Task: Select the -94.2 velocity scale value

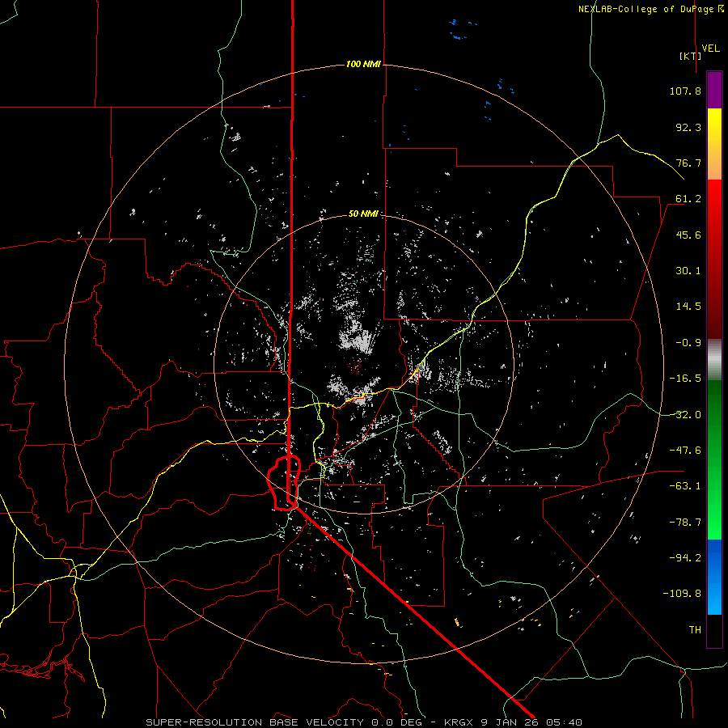Action: pyautogui.click(x=685, y=557)
